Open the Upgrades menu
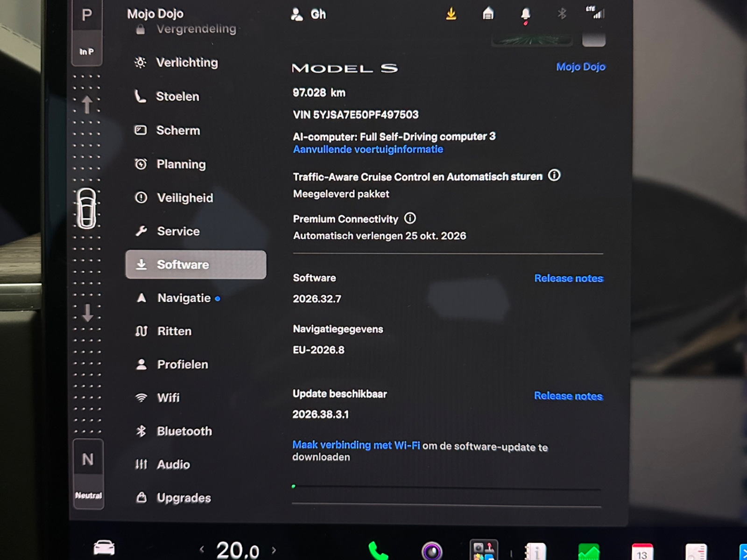747x560 pixels. 173,498
